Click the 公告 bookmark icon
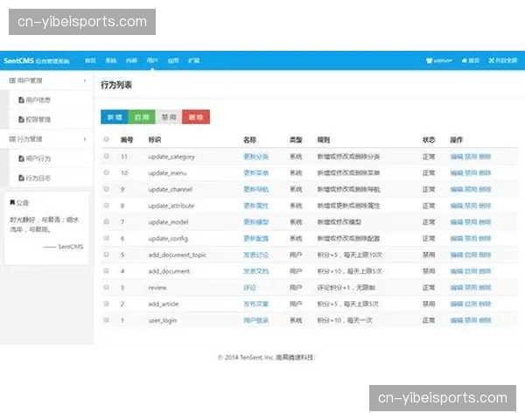 [12, 203]
